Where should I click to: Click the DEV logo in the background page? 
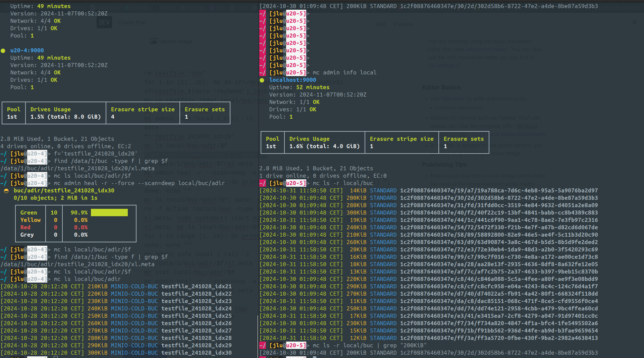104,22
